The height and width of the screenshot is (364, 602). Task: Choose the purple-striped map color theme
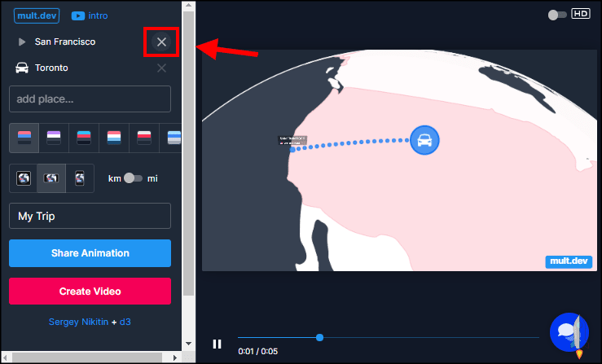(54, 138)
